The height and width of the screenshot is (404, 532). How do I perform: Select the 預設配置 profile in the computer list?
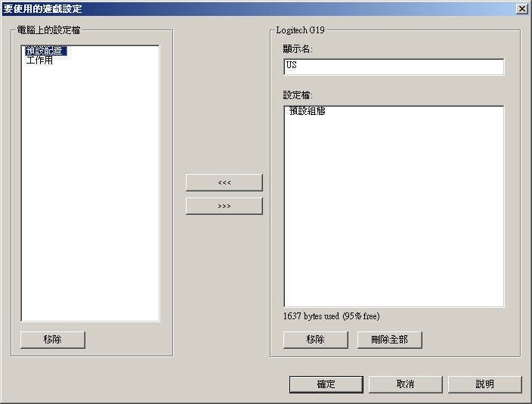pos(46,51)
